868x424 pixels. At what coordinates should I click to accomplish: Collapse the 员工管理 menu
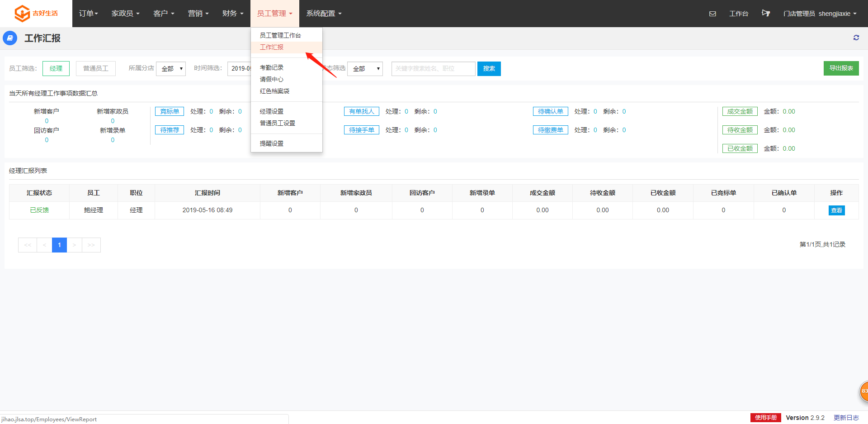point(275,14)
